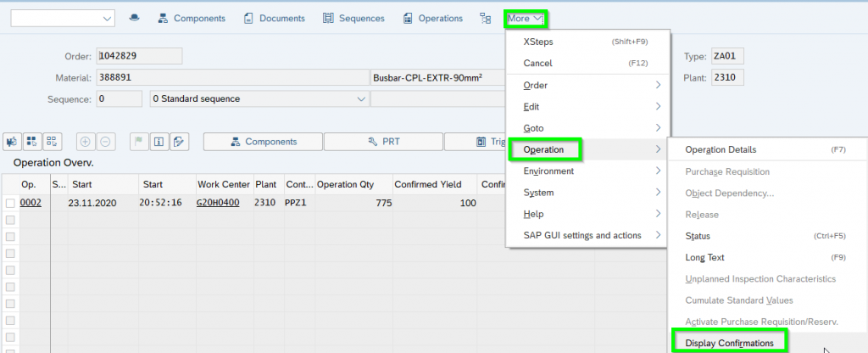Open the hierarchy overview icon beside Operations
Viewport: 868px width, 353px height.
(x=485, y=18)
